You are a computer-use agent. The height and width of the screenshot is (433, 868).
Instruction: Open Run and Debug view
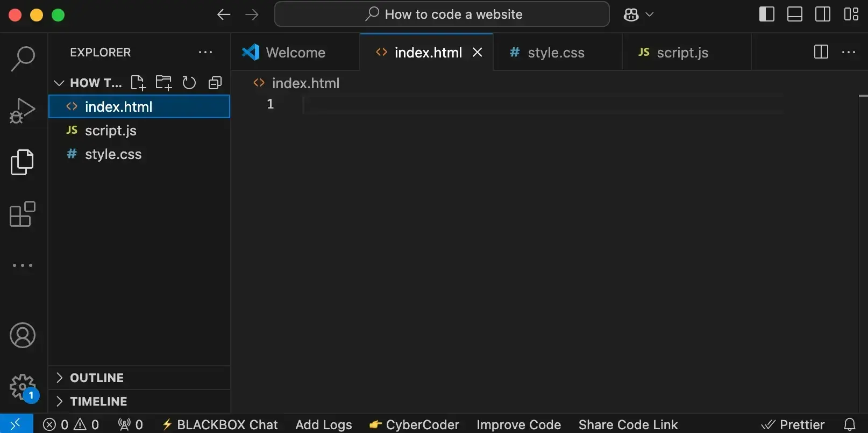click(23, 110)
